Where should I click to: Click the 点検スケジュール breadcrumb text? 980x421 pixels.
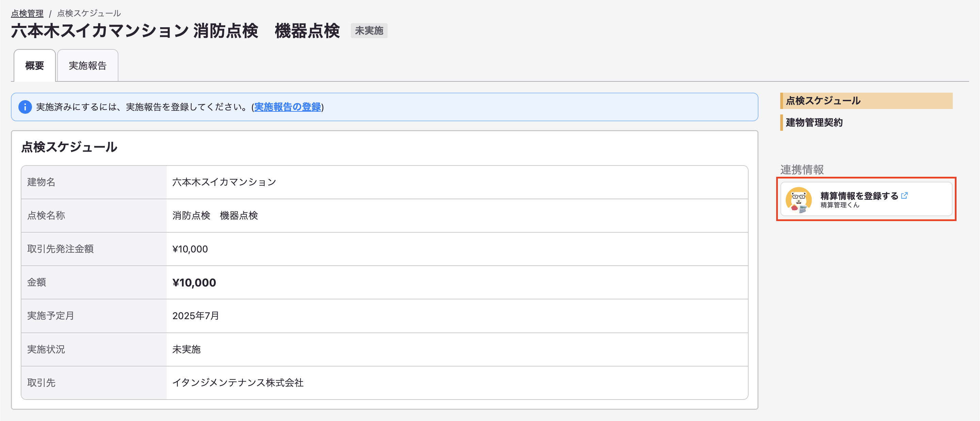(89, 13)
